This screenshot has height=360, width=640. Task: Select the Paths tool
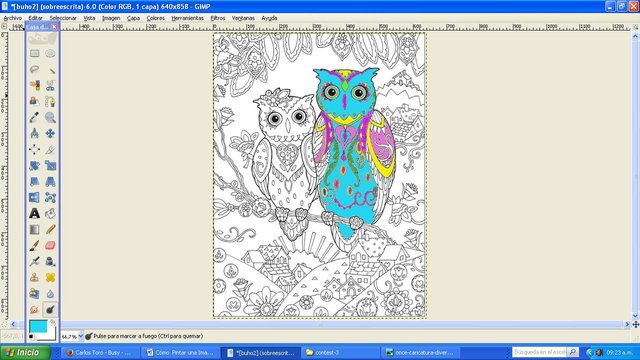tap(50, 101)
